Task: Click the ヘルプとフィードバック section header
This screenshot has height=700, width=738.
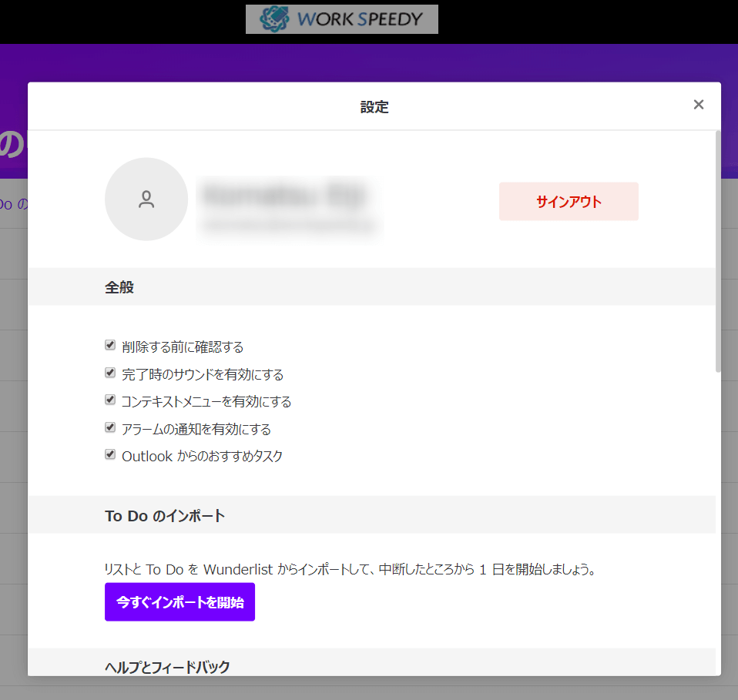Action: pos(167,667)
